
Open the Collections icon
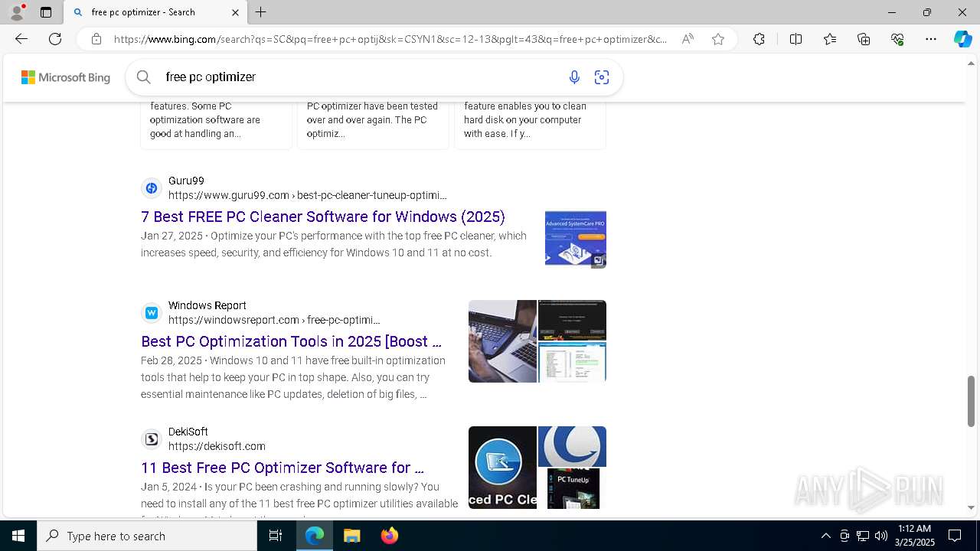864,39
